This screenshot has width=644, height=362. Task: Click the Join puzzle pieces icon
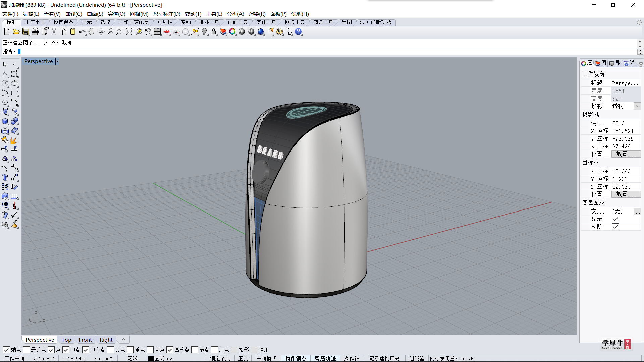pyautogui.click(x=5, y=140)
